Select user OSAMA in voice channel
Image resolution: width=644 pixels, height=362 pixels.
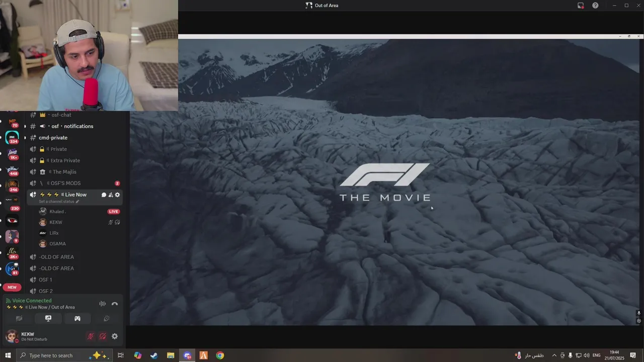(57, 244)
